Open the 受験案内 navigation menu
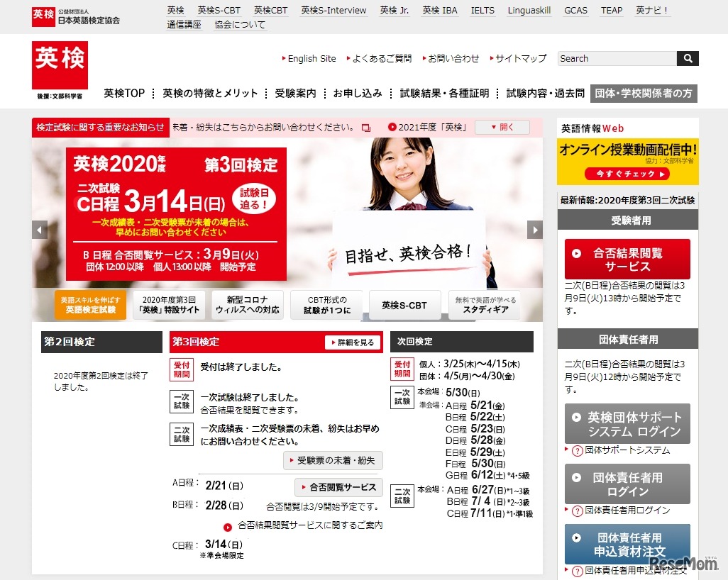Viewport: 728px width, 580px height. click(295, 92)
